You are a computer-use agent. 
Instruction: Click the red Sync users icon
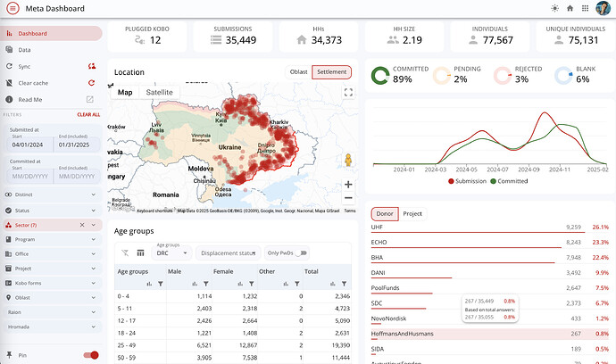92,66
